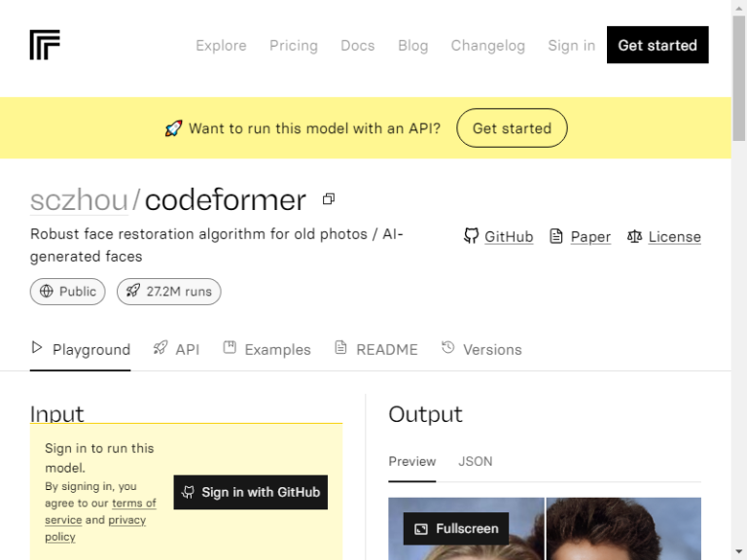The width and height of the screenshot is (747, 560).
Task: Open the GitHub repository link
Action: pyautogui.click(x=509, y=236)
